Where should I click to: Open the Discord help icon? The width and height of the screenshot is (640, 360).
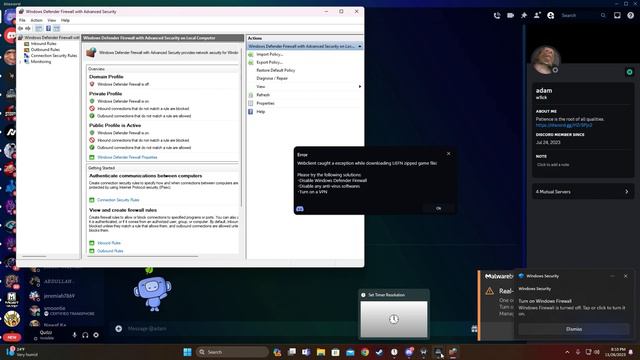click(x=631, y=16)
